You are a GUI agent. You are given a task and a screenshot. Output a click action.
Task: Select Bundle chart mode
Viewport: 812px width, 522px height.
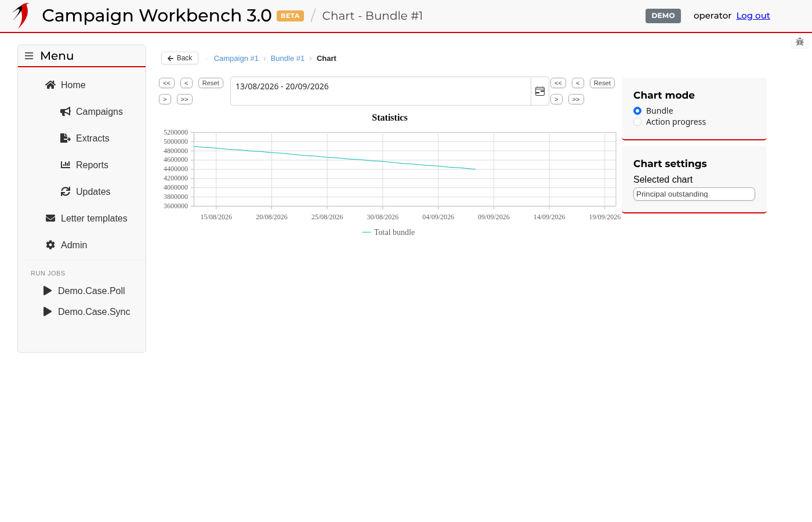pos(637,111)
